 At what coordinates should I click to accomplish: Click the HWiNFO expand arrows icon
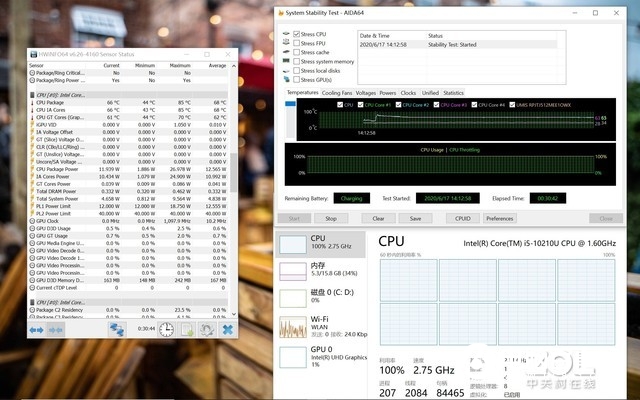click(x=36, y=330)
